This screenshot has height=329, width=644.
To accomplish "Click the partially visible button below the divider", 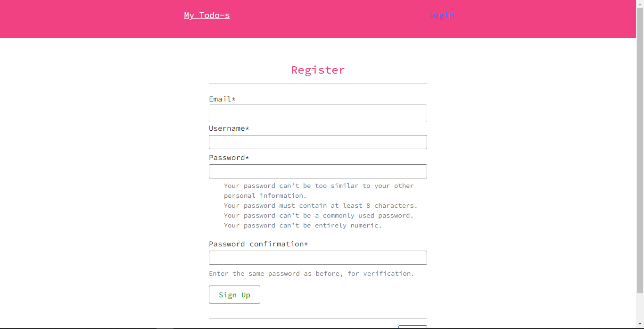I will tap(413, 327).
